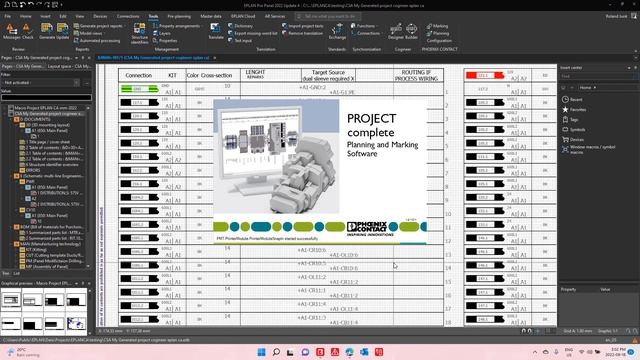Click the Value filter input field

47,98
